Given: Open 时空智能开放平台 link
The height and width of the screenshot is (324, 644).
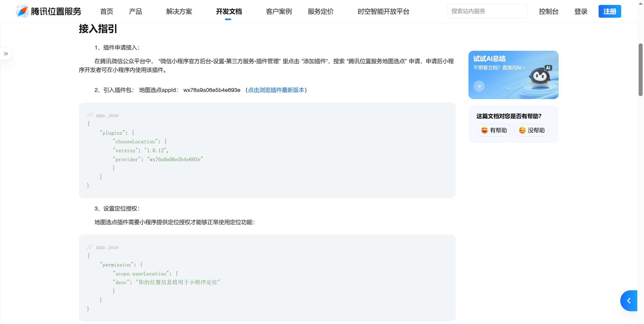Looking at the screenshot, I should tap(383, 11).
